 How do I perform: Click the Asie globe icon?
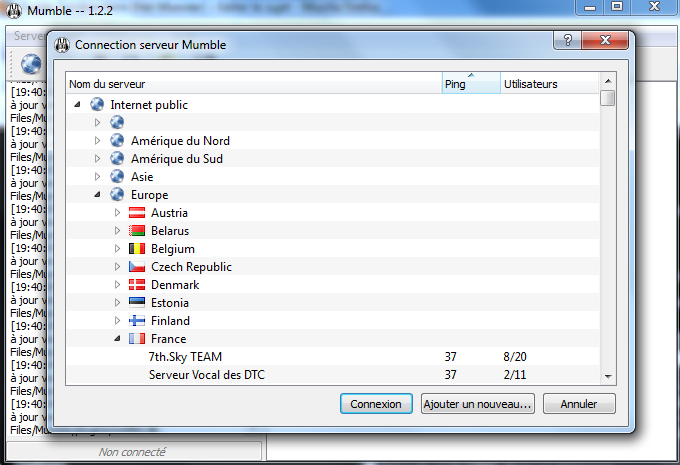pyautogui.click(x=117, y=176)
